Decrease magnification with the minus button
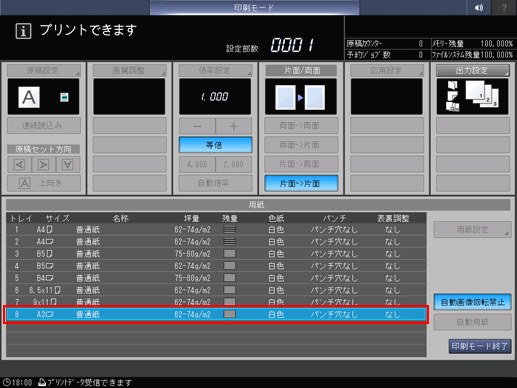 [x=197, y=126]
